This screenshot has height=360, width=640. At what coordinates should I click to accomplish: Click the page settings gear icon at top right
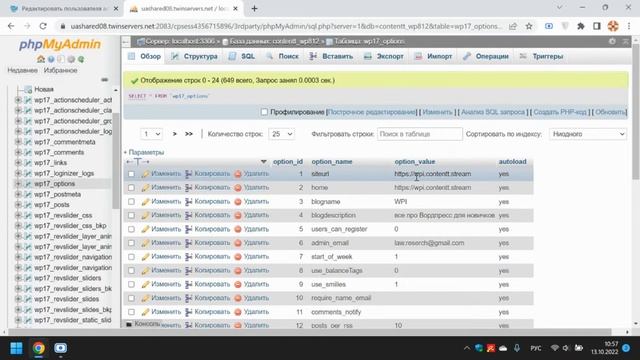click(612, 41)
